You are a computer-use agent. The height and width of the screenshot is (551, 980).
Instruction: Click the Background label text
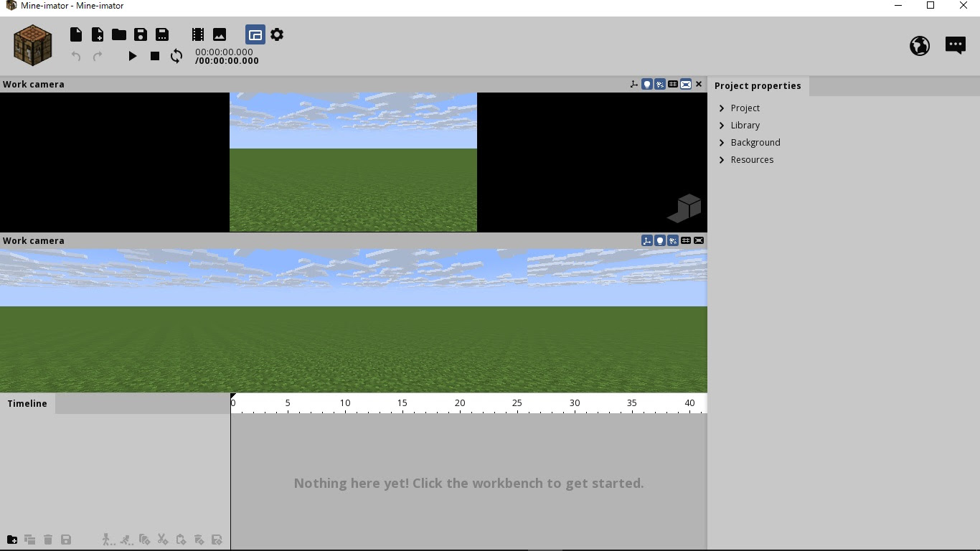(755, 143)
